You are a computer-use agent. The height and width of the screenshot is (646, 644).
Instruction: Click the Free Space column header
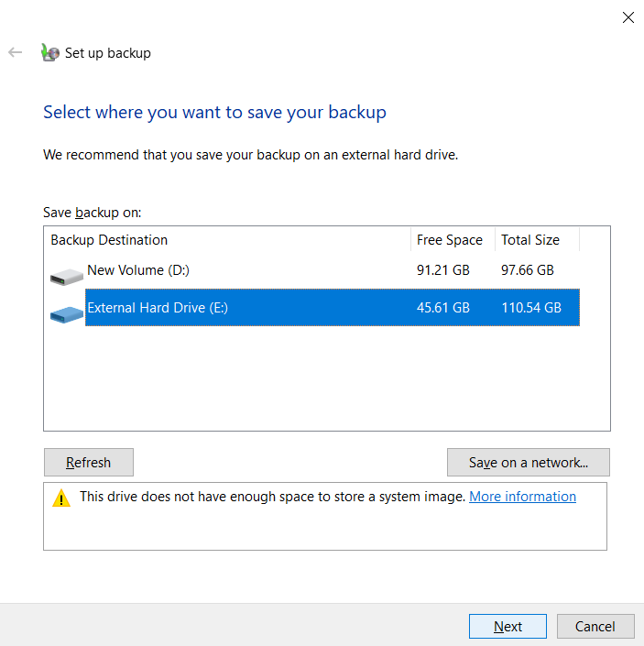click(449, 240)
